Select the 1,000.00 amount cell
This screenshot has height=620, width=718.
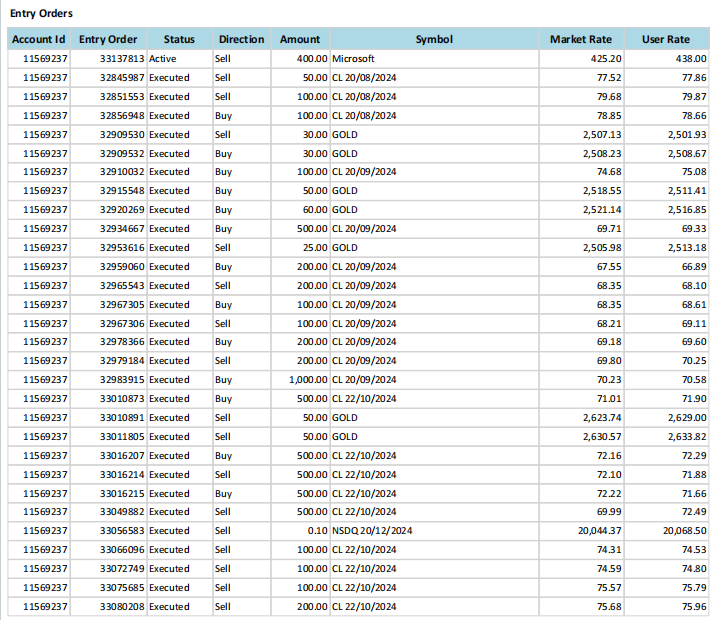[308, 380]
